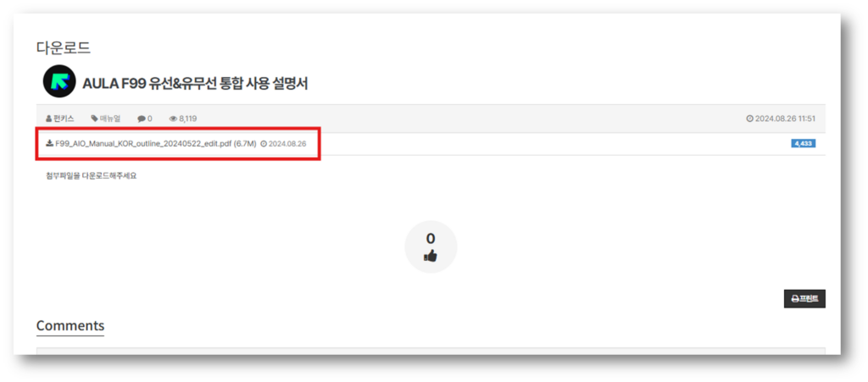The image size is (868, 382).
Task: Click the user icon beside 펀키스
Action: pyautogui.click(x=48, y=119)
